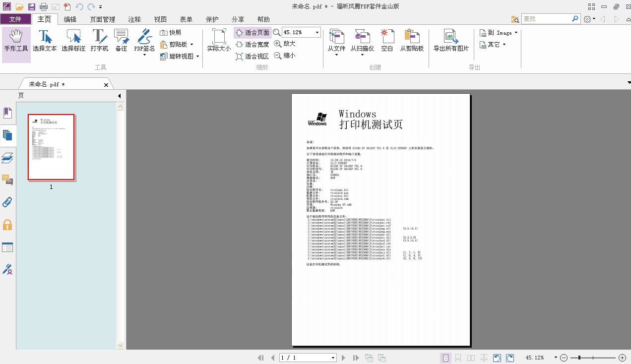The width and height of the screenshot is (631, 364).
Task: Enable single page view mode in status bar
Action: (x=445, y=358)
